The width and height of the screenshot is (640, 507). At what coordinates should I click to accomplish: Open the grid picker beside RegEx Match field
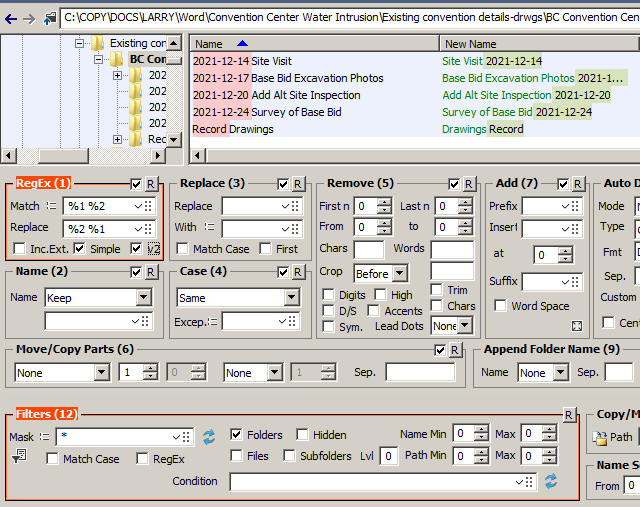coord(148,206)
